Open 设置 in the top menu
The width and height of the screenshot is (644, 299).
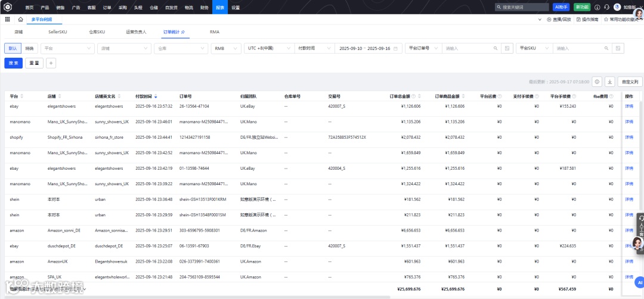click(x=236, y=7)
